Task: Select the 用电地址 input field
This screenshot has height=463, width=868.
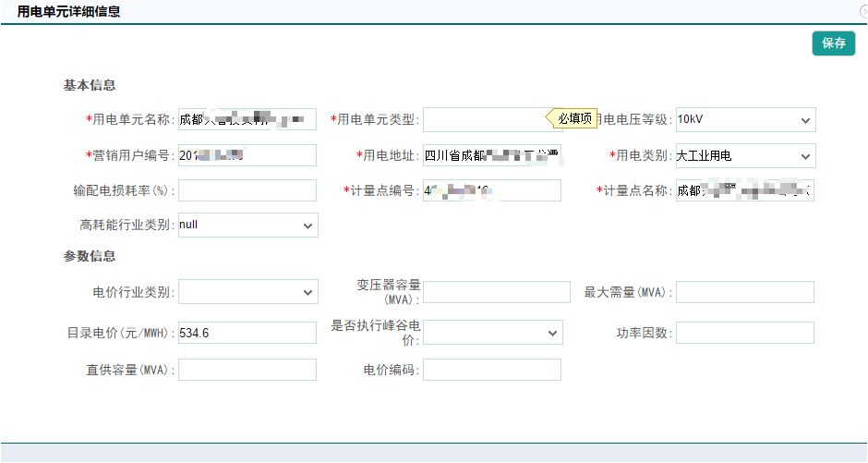Action: click(x=491, y=155)
